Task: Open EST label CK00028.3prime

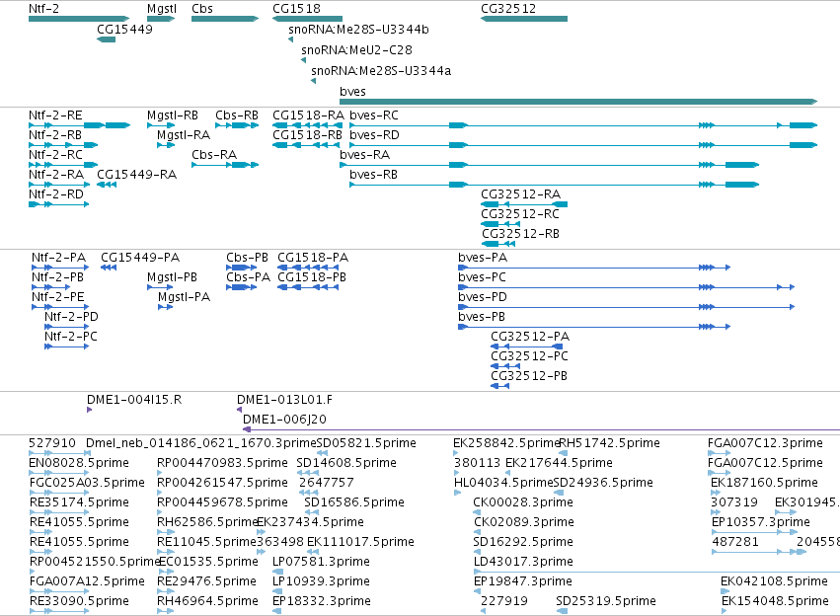Action: (523, 503)
